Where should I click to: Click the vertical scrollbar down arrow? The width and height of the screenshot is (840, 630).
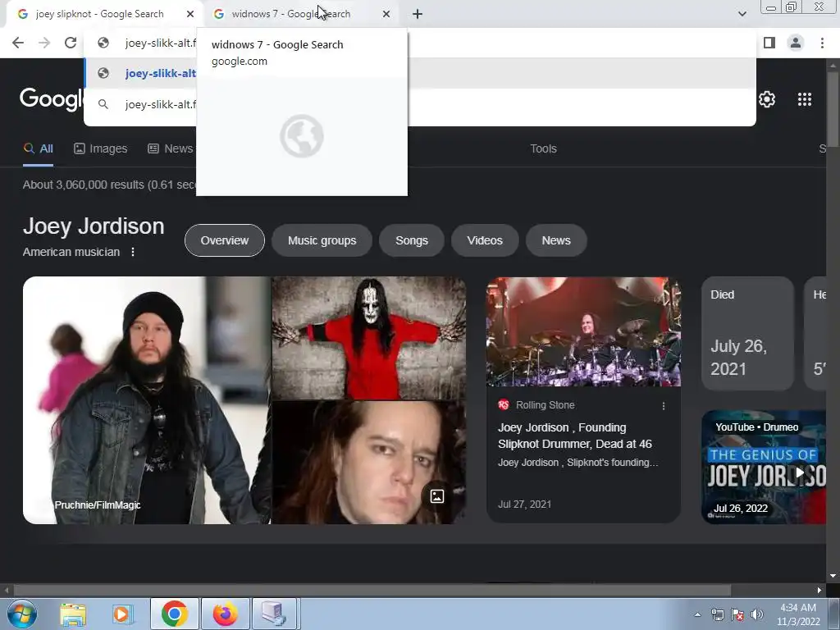tap(833, 576)
